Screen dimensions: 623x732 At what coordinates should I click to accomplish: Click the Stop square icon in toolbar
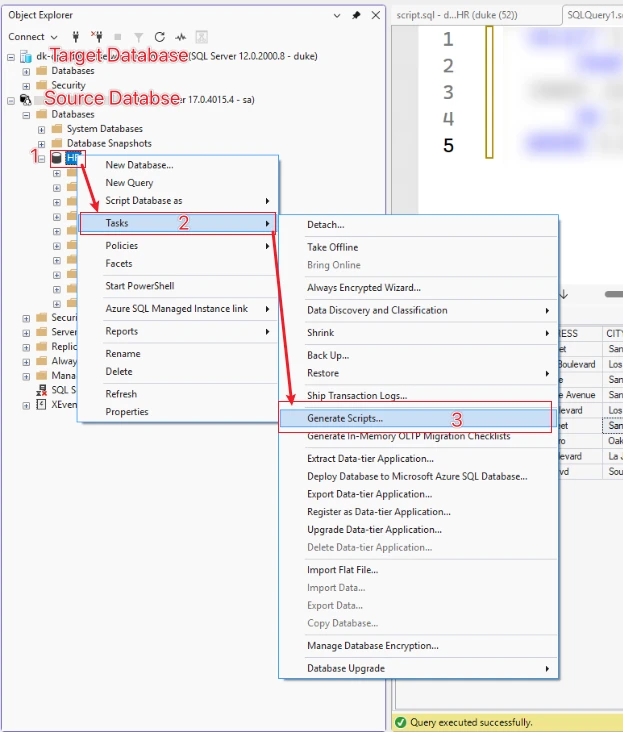118,37
